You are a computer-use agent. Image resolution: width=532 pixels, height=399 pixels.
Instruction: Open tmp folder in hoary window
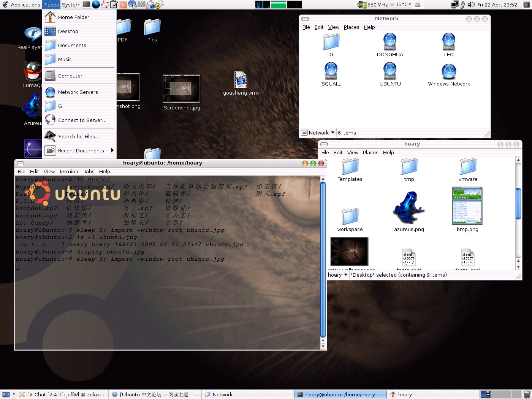tap(409, 170)
